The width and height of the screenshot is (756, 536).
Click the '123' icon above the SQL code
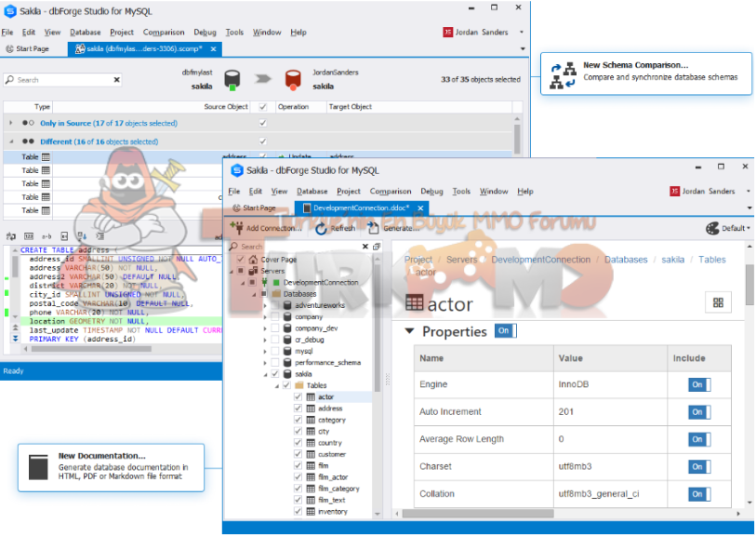29,236
